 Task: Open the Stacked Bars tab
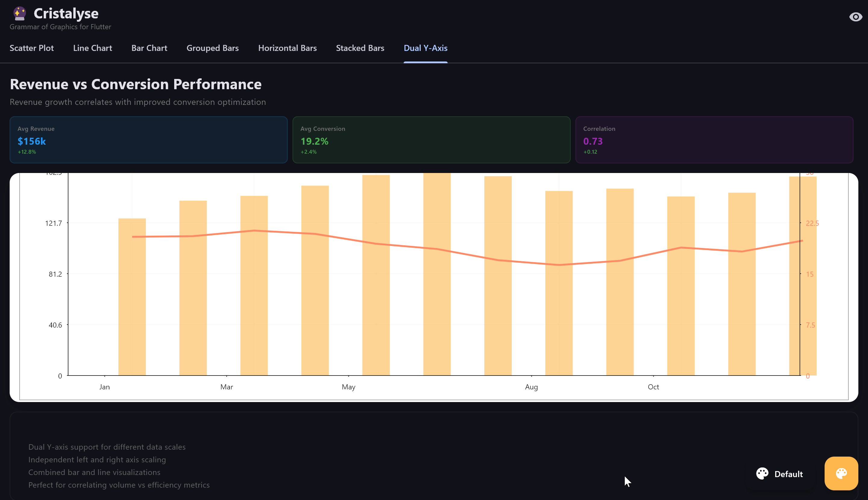click(x=360, y=48)
